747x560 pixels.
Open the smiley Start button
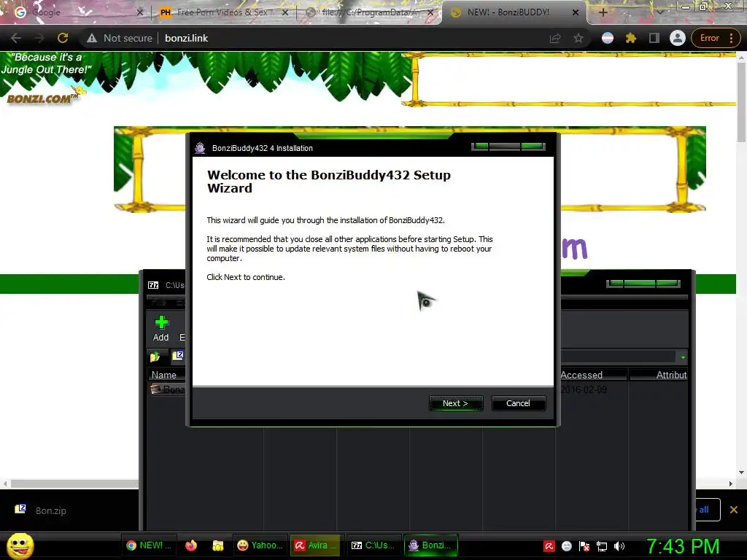tap(20, 545)
